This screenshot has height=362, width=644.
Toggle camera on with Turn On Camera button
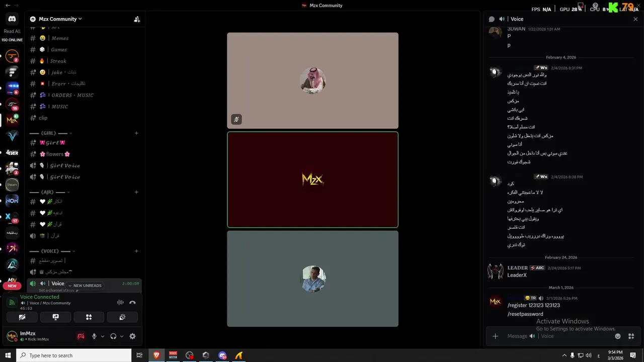22,317
